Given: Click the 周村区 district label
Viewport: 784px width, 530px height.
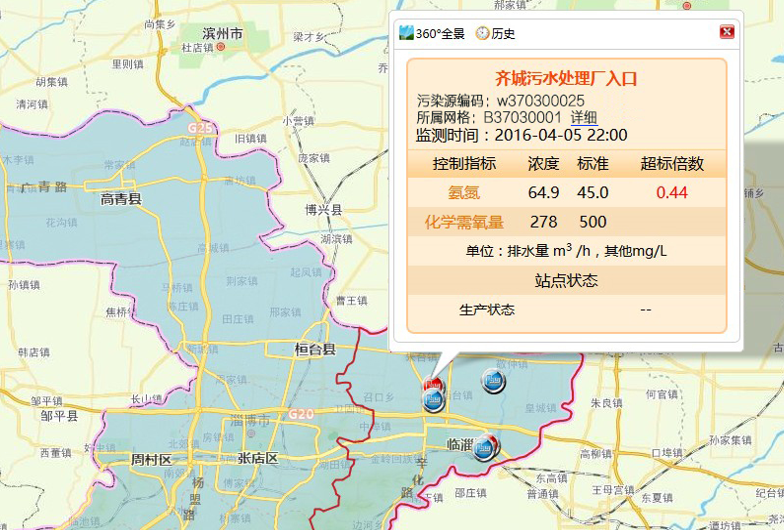Looking at the screenshot, I should point(151,459).
